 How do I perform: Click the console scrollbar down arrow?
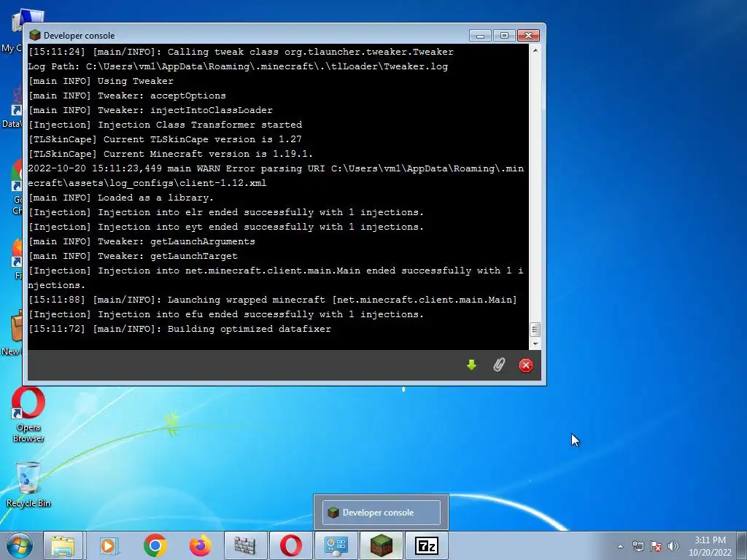point(535,344)
